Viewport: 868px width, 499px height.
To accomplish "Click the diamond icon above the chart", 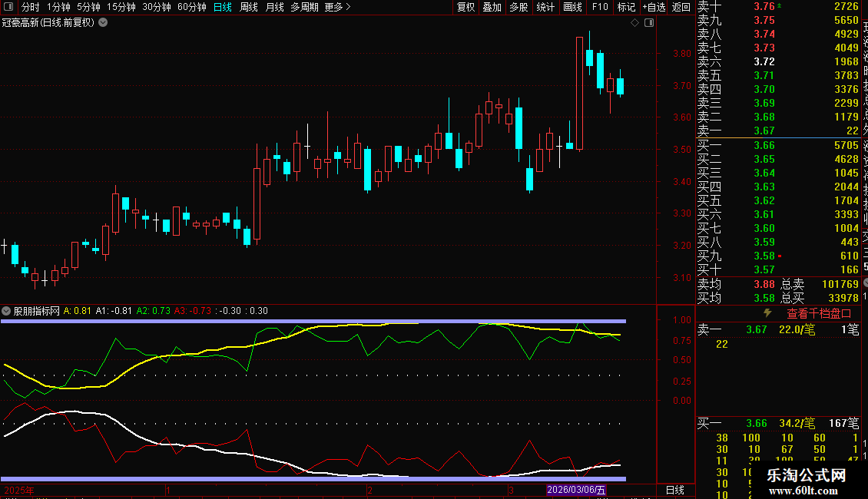I will point(635,23).
